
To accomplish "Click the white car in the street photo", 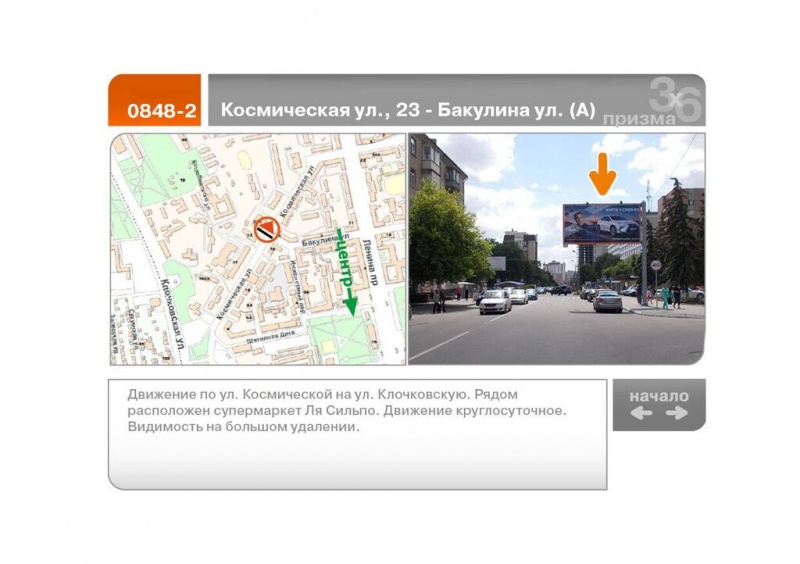I will [494, 301].
